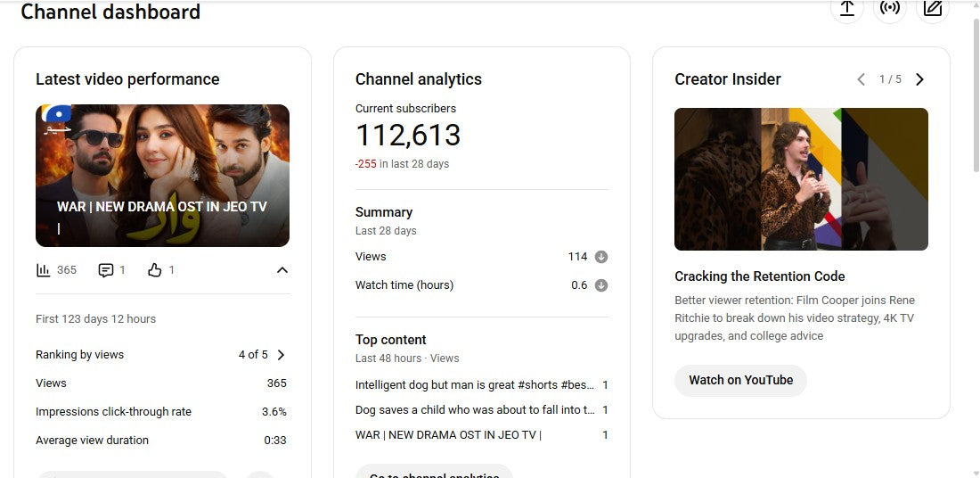Click the -255 in last 28 days text

402,164
